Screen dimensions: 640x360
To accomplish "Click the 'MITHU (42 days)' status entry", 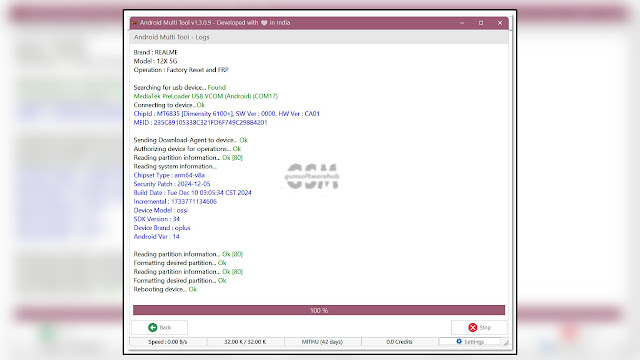I will point(322,342).
